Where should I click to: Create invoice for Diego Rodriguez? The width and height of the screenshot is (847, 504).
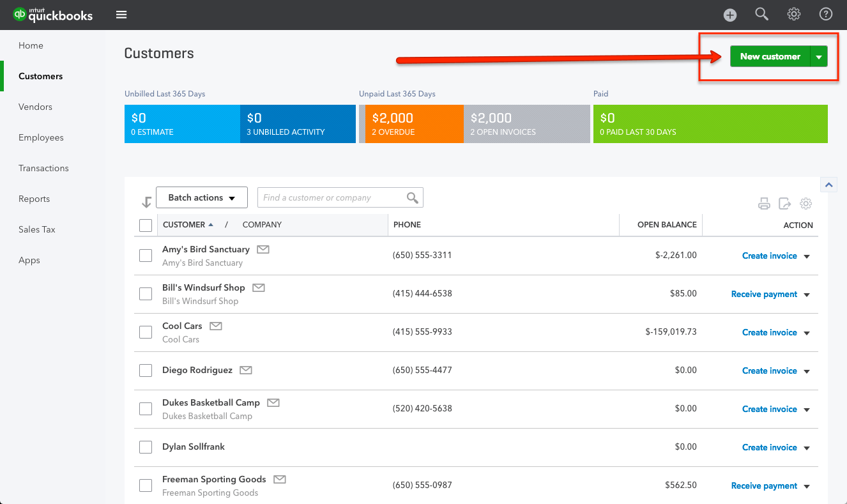click(x=769, y=370)
